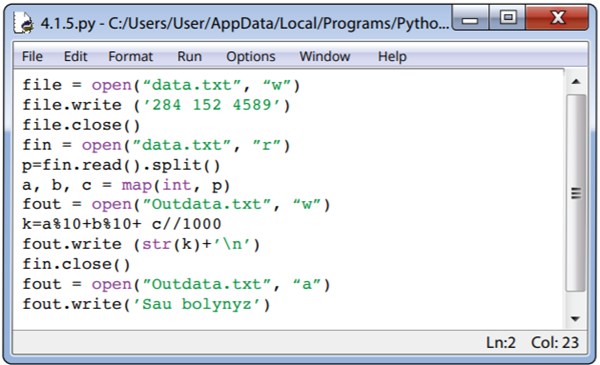The image size is (600, 365).
Task: Open the Edit menu
Action: (75, 57)
